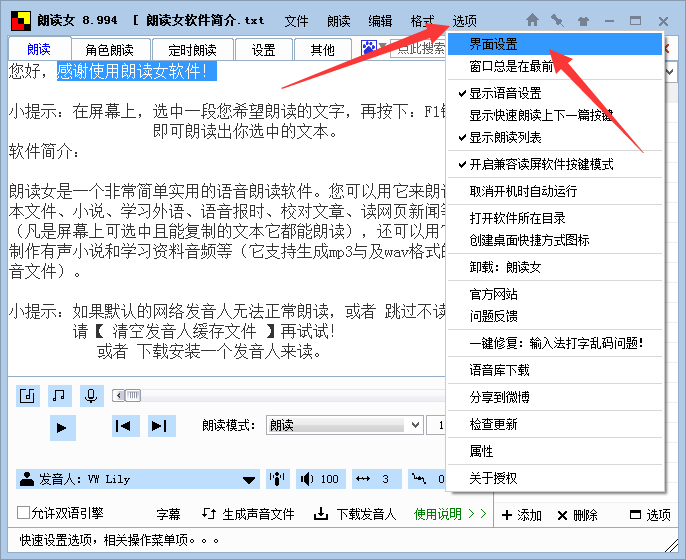Select 关于授权 menu item
This screenshot has width=686, height=560.
click(x=555, y=478)
